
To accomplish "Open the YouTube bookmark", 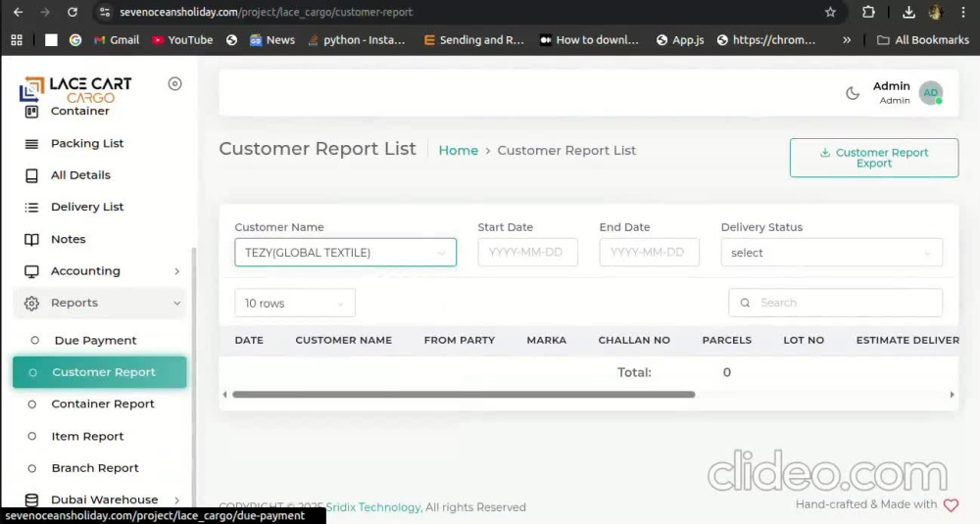I will pos(182,40).
